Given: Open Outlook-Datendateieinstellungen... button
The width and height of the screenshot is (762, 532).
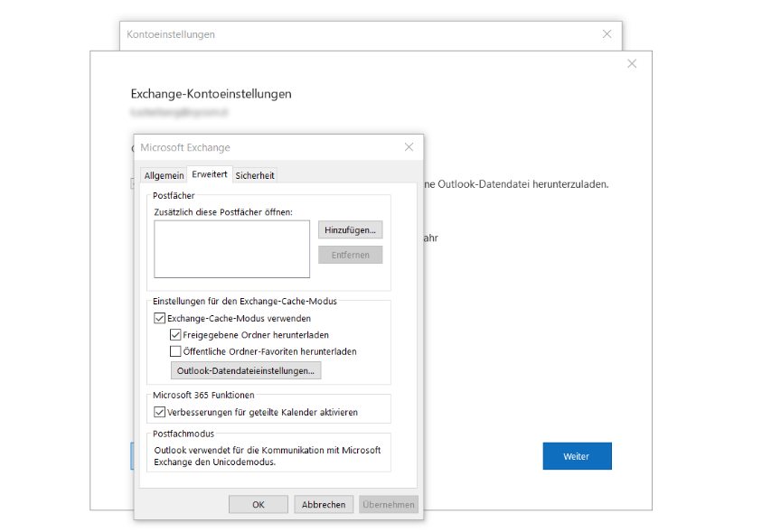Looking at the screenshot, I should pyautogui.click(x=246, y=371).
